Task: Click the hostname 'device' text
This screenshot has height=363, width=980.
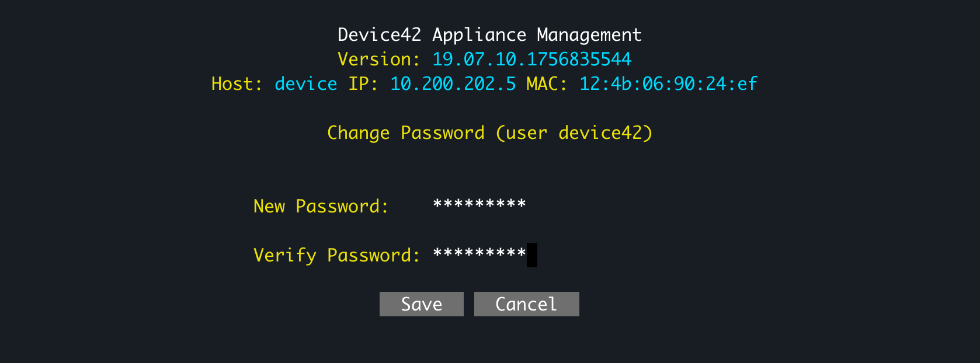Action: 306,83
